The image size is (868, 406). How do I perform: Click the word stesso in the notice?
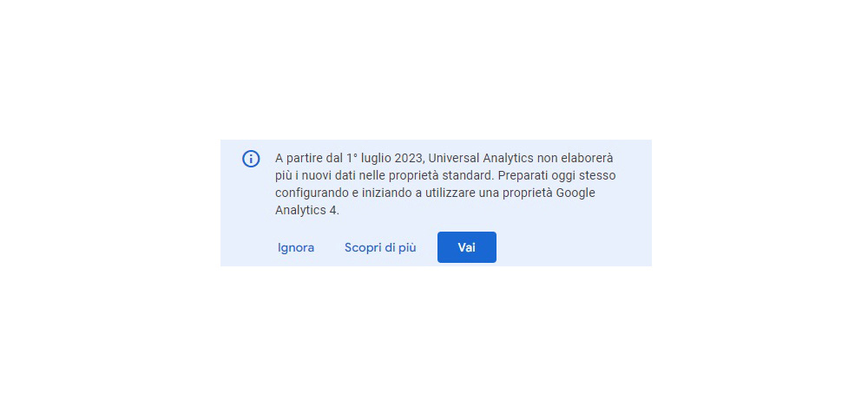click(x=598, y=176)
